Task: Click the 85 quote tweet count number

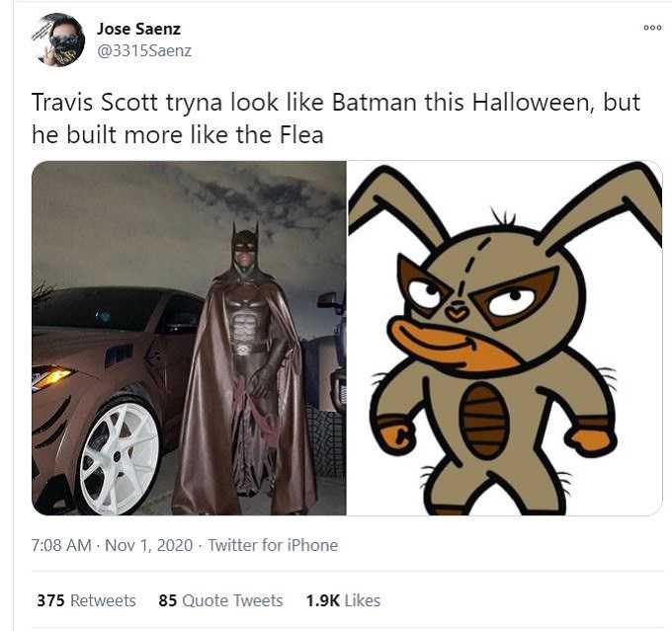Action: pos(168,600)
